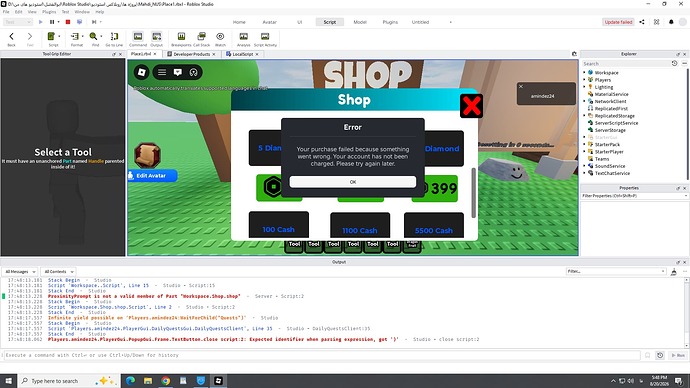Click the Explorer history filter icon
Screen dimensions: 690x388
pos(674,63)
